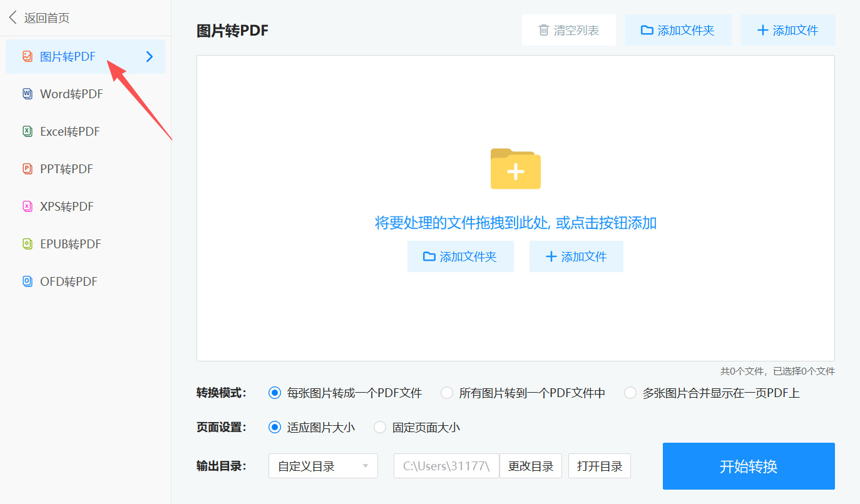Select the Word转PDF tool icon
The image size is (860, 504).
(28, 94)
